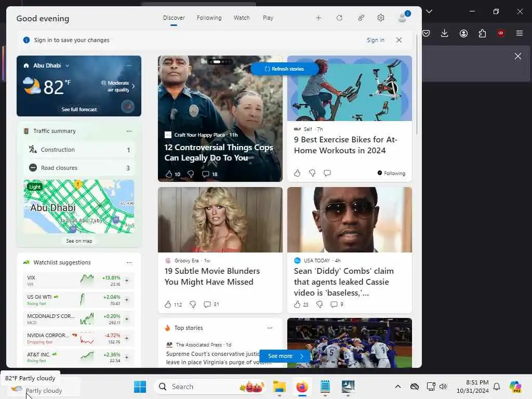Dislike the Exercise Bikes article
This screenshot has width=532, height=399.
(312, 173)
